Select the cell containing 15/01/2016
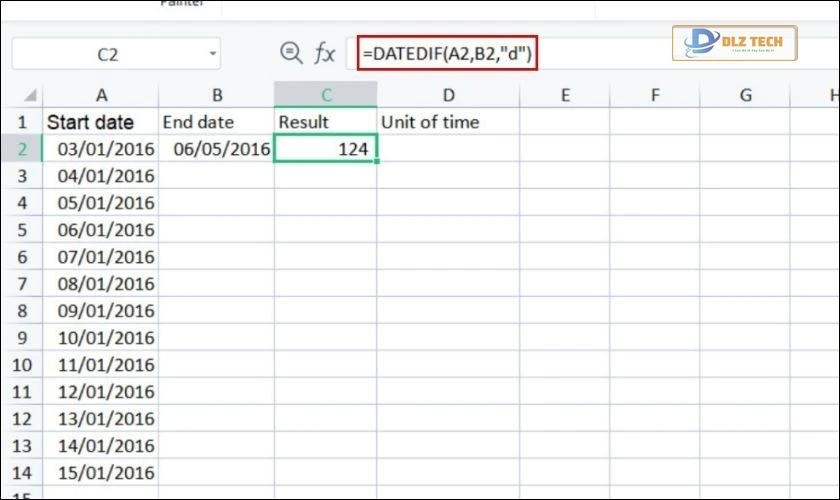Image resolution: width=840 pixels, height=500 pixels. pyautogui.click(x=101, y=473)
